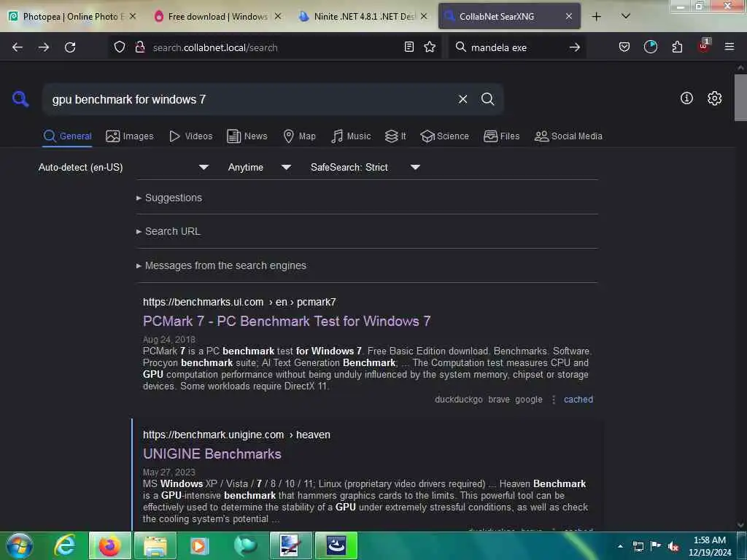Viewport: 747px width, 560px height.
Task: Open the About info icon
Action: tap(686, 98)
